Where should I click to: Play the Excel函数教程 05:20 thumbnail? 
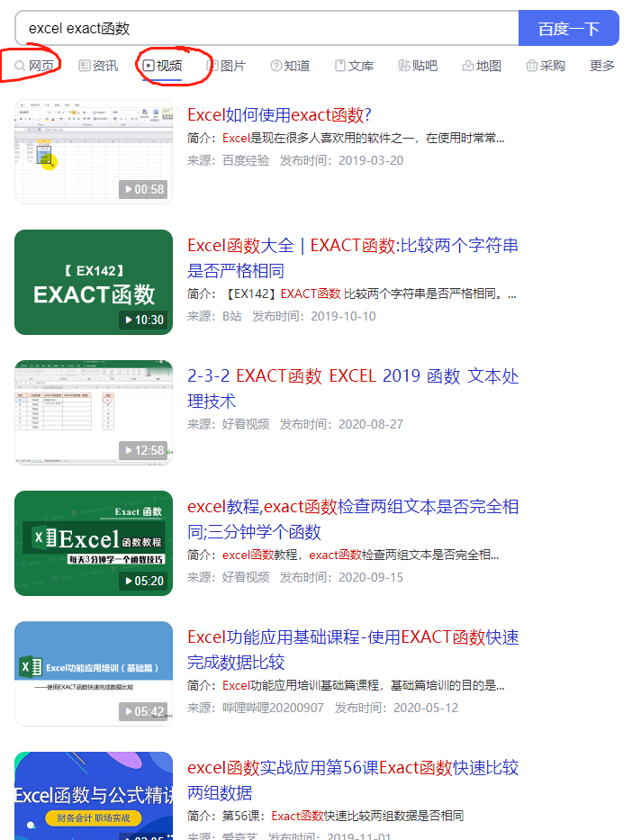click(x=94, y=543)
